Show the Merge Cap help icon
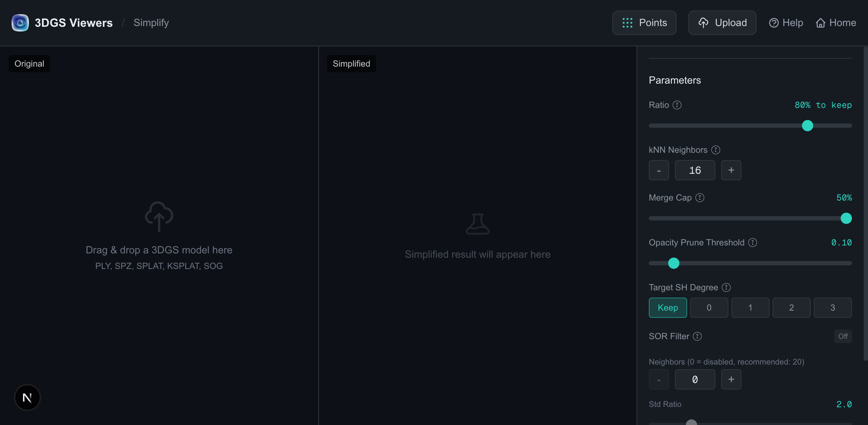The width and height of the screenshot is (868, 425). [700, 198]
